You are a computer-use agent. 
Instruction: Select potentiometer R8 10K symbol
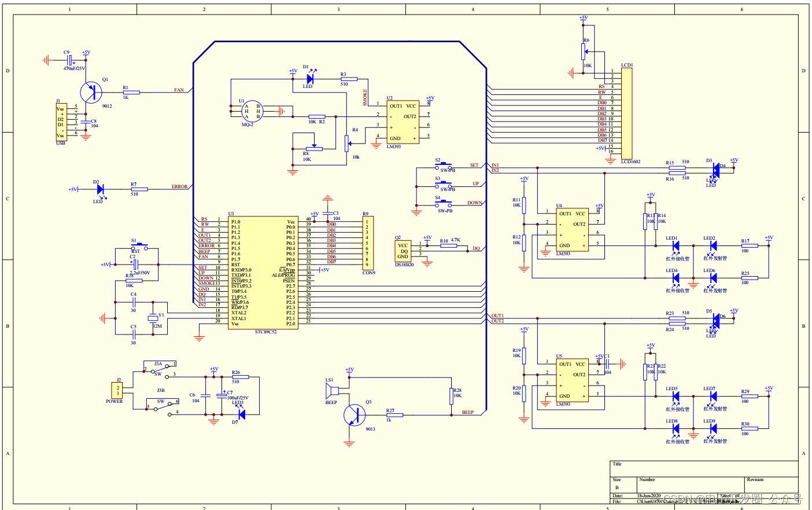(x=314, y=149)
